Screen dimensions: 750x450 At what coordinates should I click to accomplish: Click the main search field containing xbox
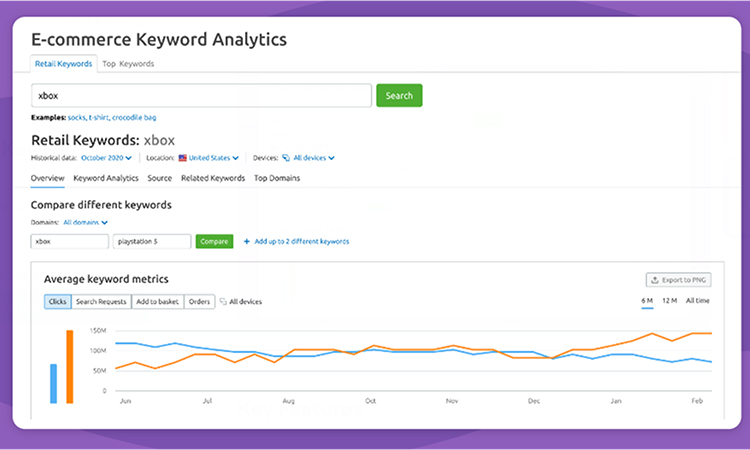[201, 95]
